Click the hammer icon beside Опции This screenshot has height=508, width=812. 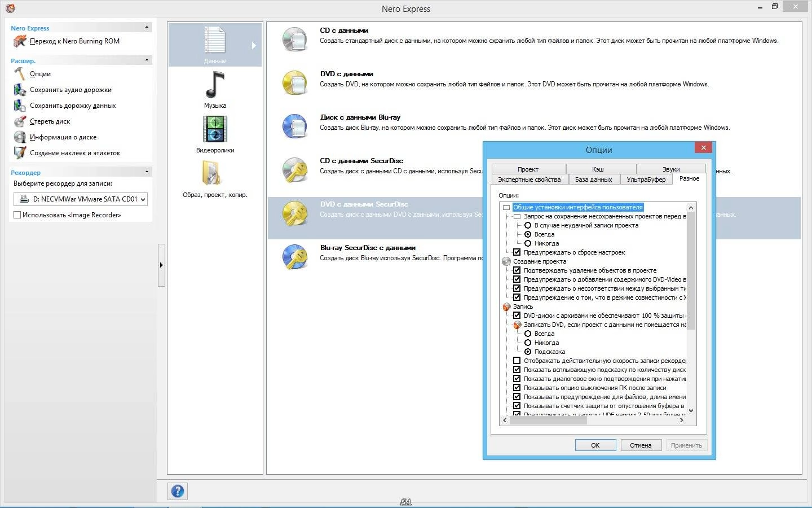tap(20, 74)
